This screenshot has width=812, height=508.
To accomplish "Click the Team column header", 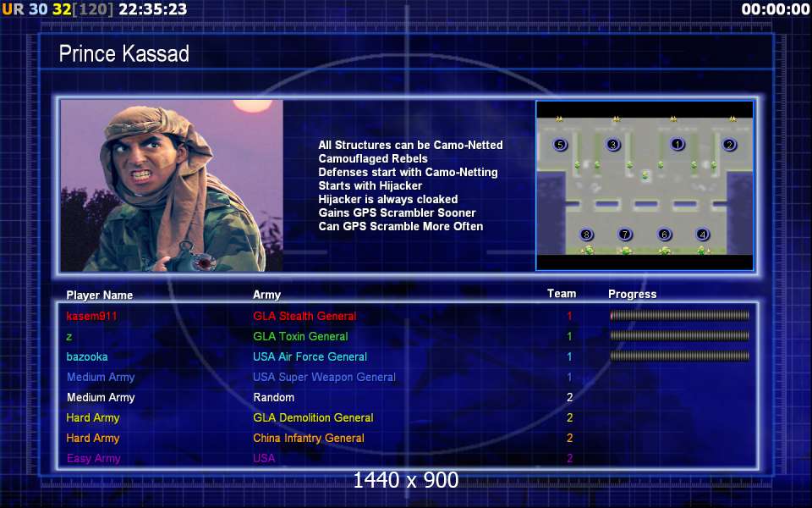I will click(562, 294).
